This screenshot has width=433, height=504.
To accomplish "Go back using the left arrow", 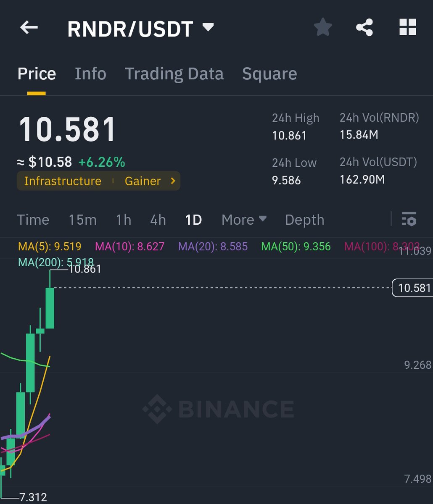I will point(29,28).
